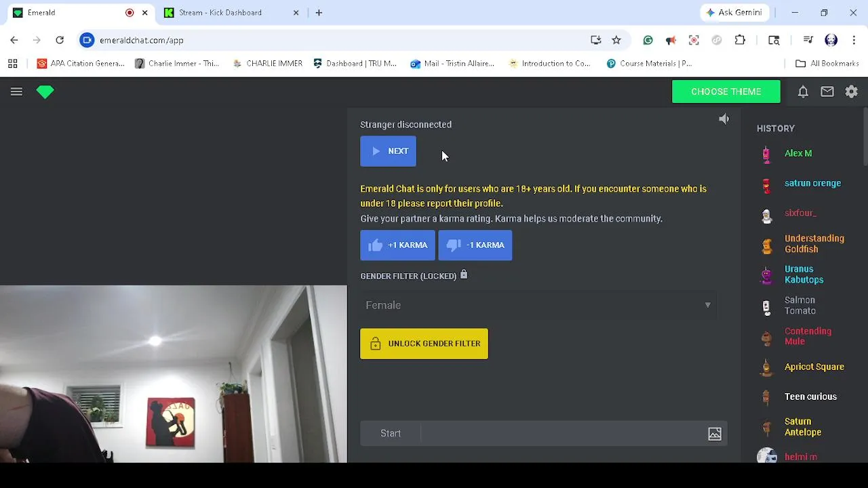Viewport: 868px width, 488px height.
Task: Open Charlie Immer bookmark
Action: click(177, 63)
